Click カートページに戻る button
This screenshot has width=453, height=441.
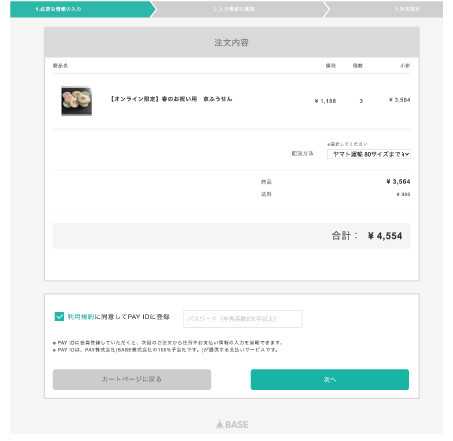point(132,379)
